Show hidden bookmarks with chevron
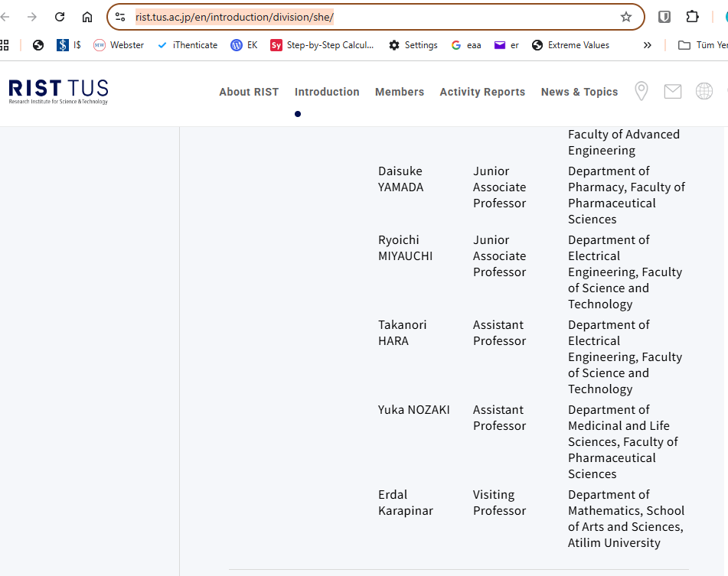Screen dimensions: 728x576 (647, 45)
